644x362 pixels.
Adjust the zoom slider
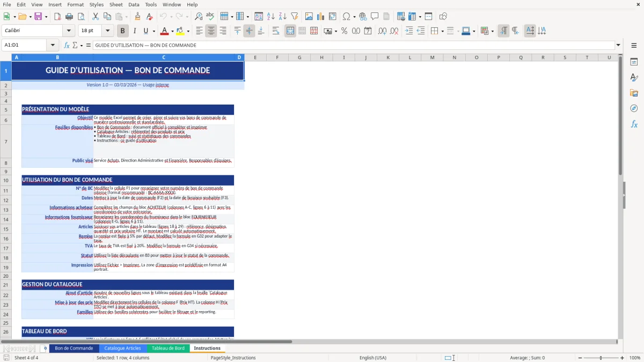point(601,358)
